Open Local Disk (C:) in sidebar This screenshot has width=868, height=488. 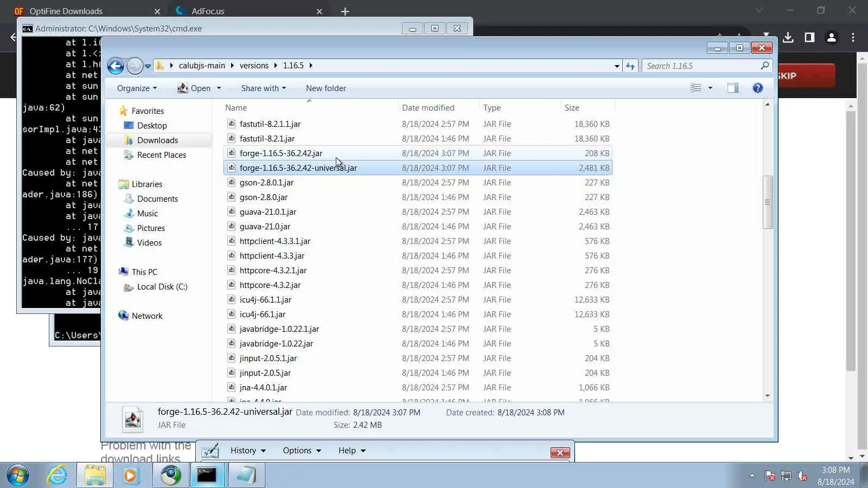coord(162,286)
